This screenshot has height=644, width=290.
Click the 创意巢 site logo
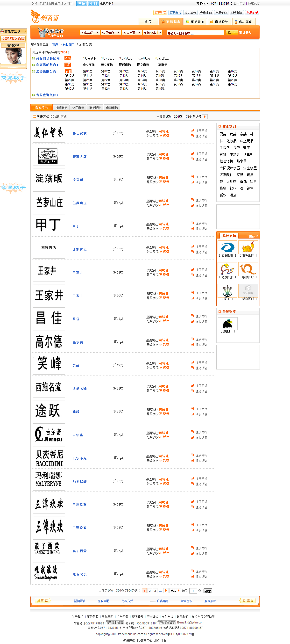[x=45, y=16]
